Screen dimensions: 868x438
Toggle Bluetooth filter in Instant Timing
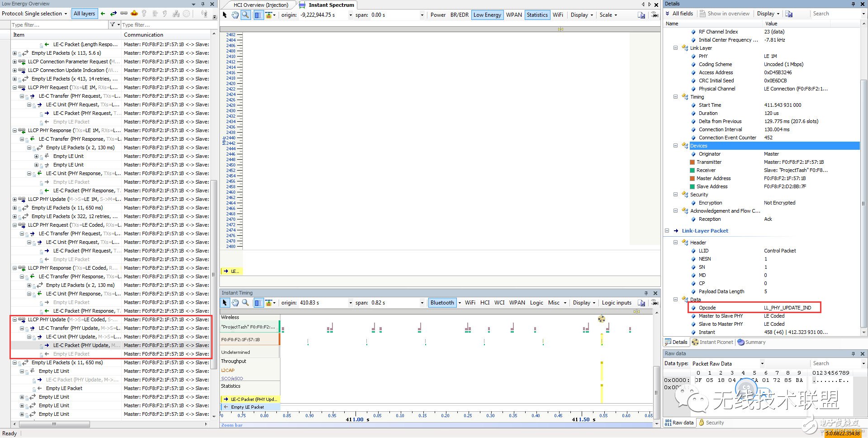click(442, 303)
